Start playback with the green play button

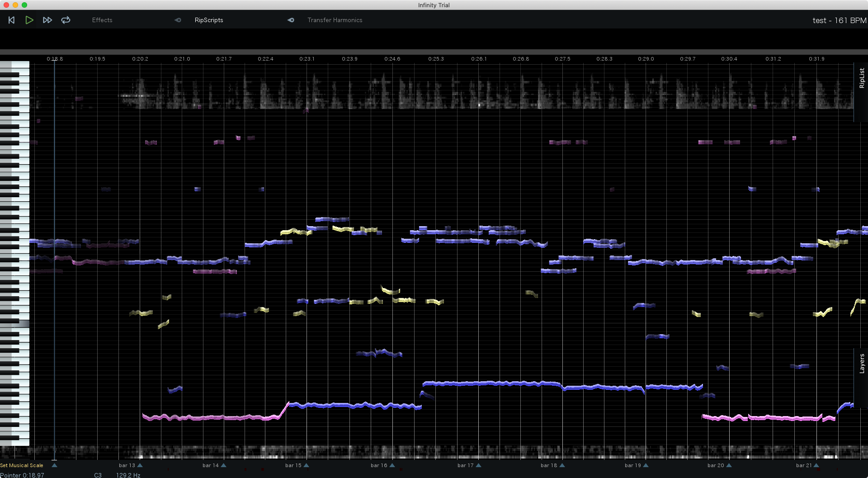(29, 20)
